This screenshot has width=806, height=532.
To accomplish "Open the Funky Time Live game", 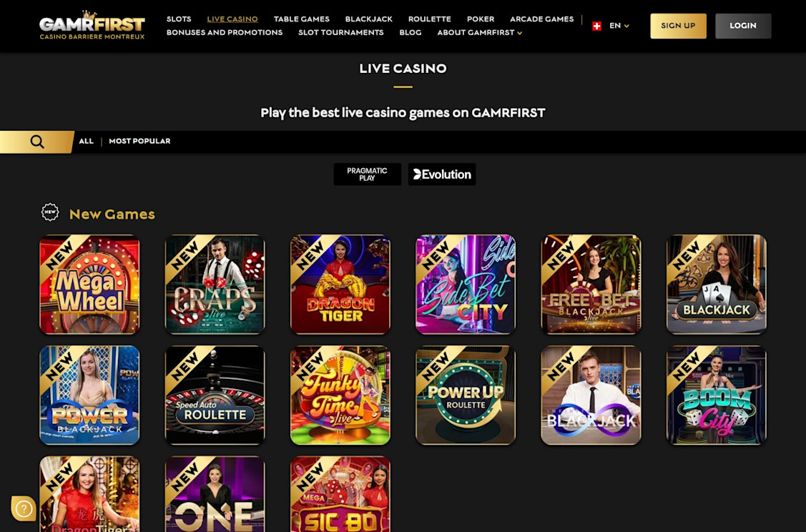I will click(340, 395).
